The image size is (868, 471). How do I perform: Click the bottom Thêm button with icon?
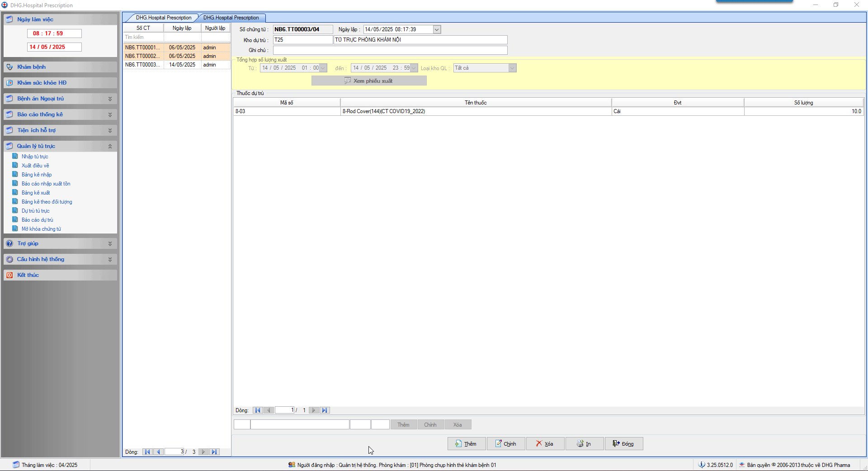[467, 444]
